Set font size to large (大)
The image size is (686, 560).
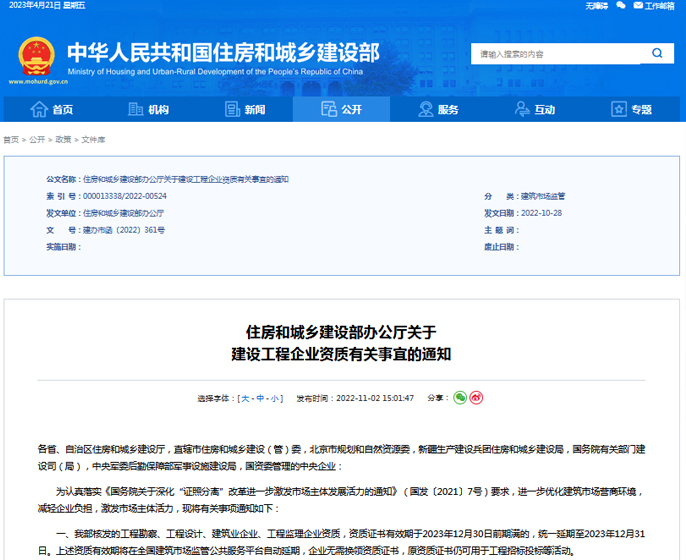pos(244,398)
